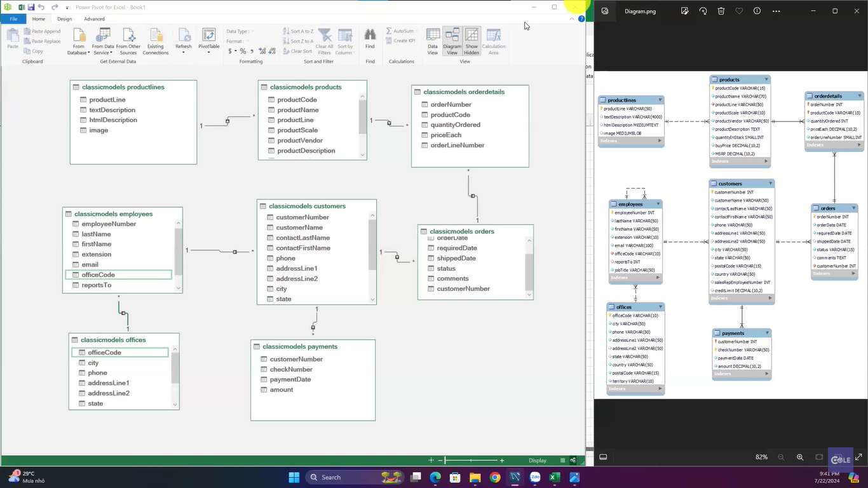Click Fit to Screen icon in status bar
This screenshot has height=488, width=868.
point(431,460)
